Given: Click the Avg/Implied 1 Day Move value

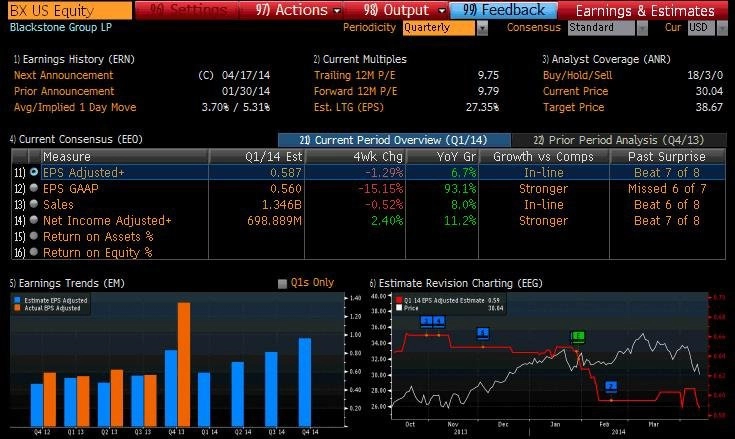Looking at the screenshot, I should 236,107.
